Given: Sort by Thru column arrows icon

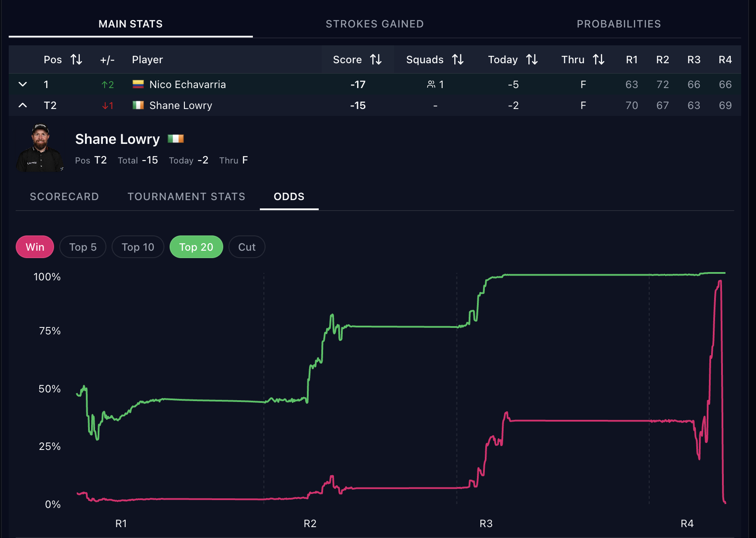Looking at the screenshot, I should 599,60.
